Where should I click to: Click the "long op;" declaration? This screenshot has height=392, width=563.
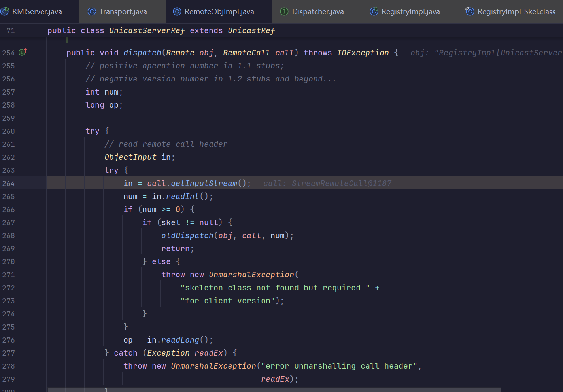point(104,105)
